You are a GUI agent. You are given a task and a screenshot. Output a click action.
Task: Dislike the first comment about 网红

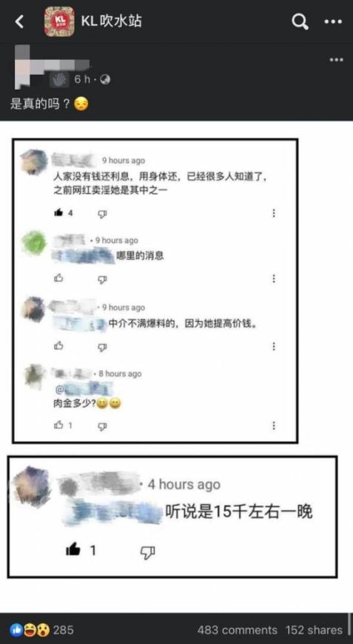click(x=102, y=214)
